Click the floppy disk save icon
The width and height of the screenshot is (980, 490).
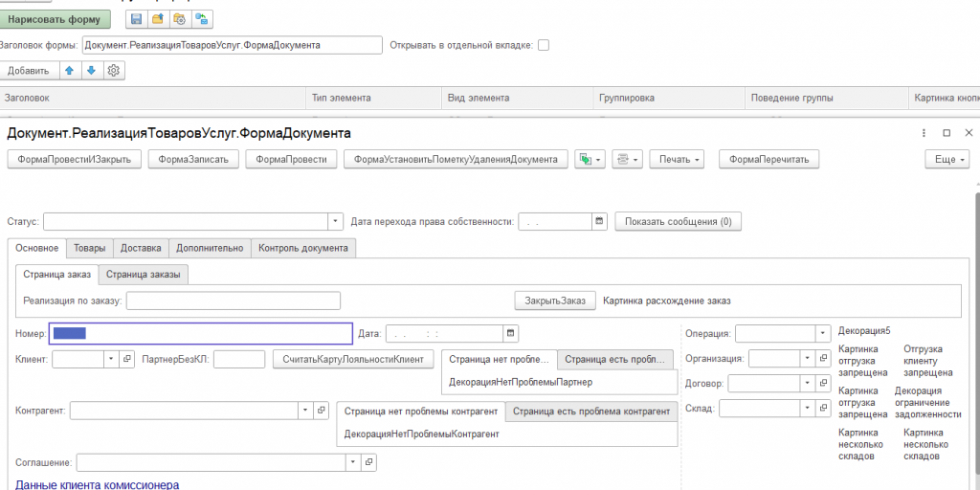point(136,19)
